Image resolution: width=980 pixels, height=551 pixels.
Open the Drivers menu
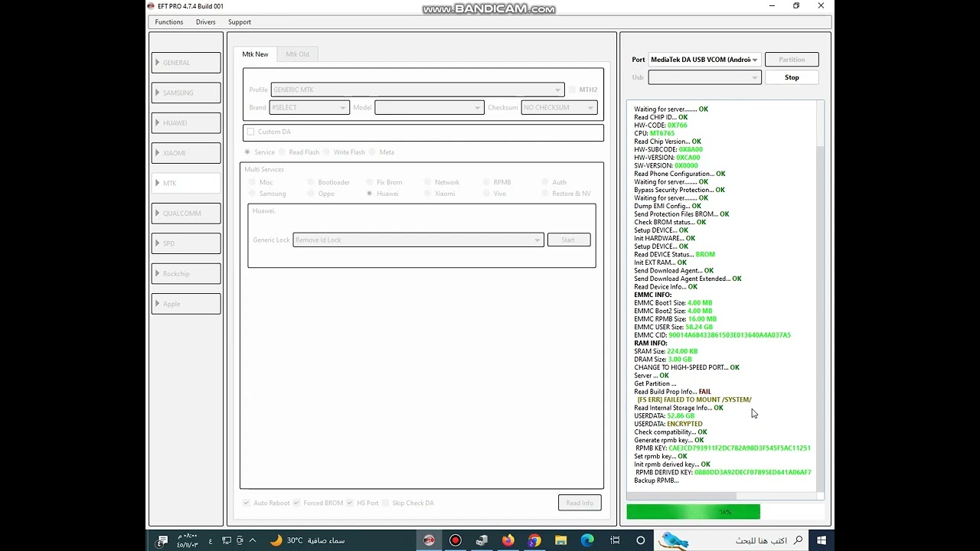pyautogui.click(x=205, y=22)
